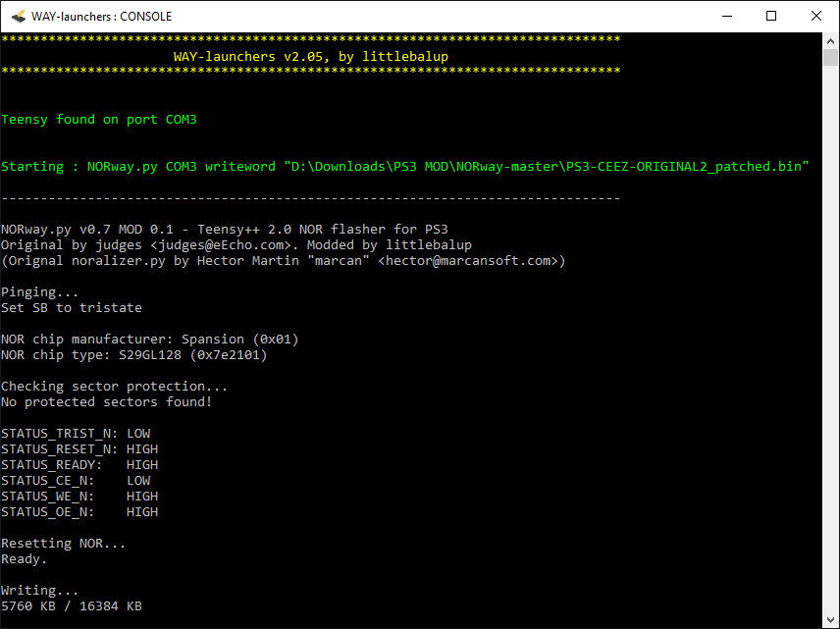
Task: Click the "STATUS_CE_N: LOW" line
Action: click(x=76, y=481)
